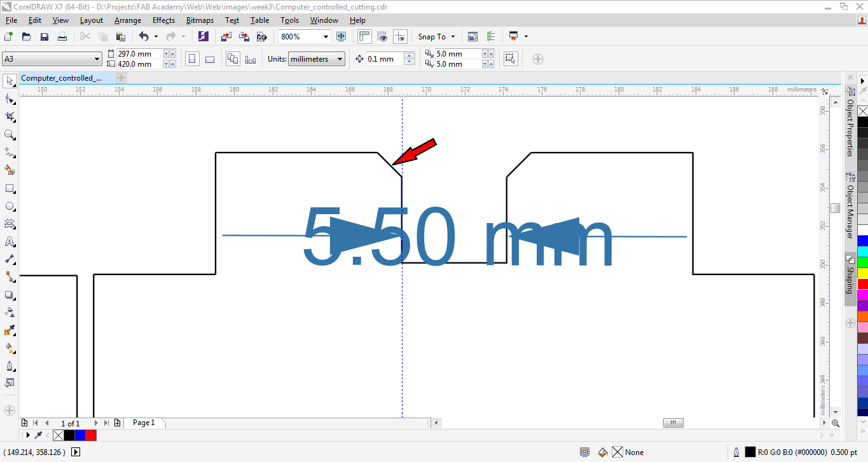This screenshot has width=868, height=462.
Task: Click the horizontal scrollbar thumb
Action: [x=673, y=423]
